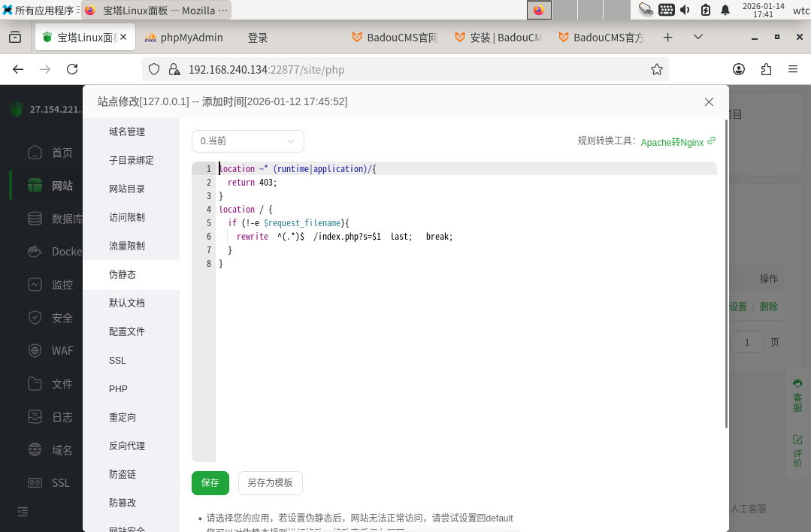
Task: Open the 所有应用程序 applications menu
Action: [39, 10]
